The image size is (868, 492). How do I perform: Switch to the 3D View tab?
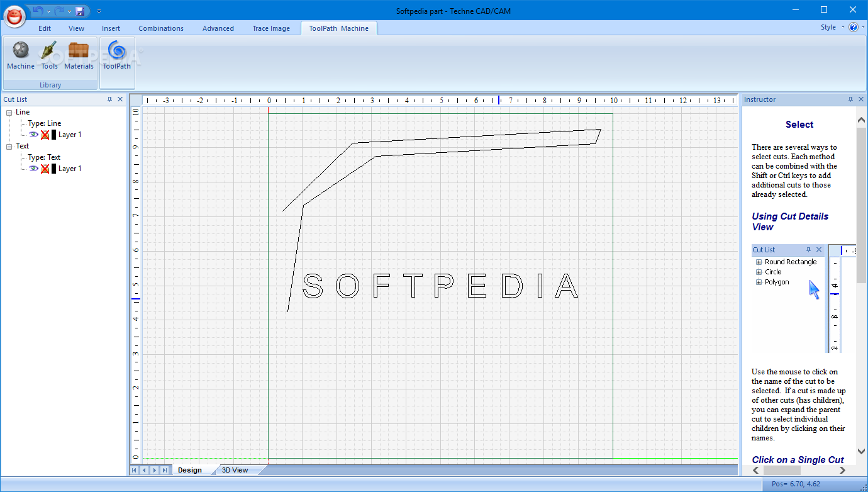click(235, 470)
